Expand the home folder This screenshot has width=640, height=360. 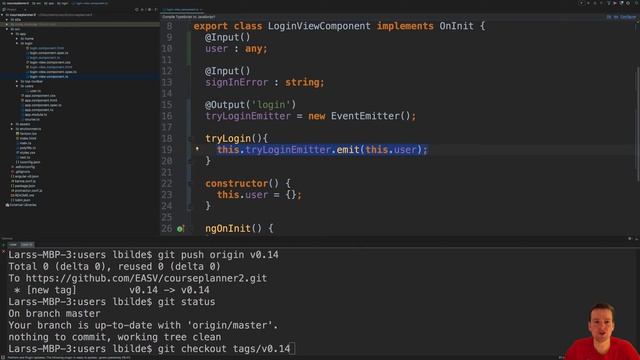tap(17, 39)
